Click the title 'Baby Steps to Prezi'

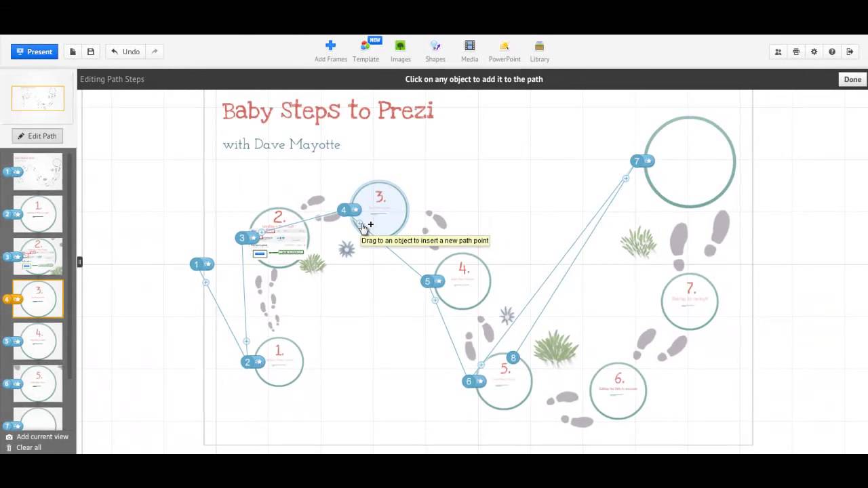pos(328,111)
